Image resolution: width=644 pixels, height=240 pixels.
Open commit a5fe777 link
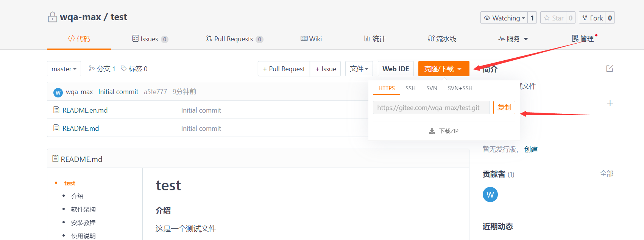pos(155,92)
